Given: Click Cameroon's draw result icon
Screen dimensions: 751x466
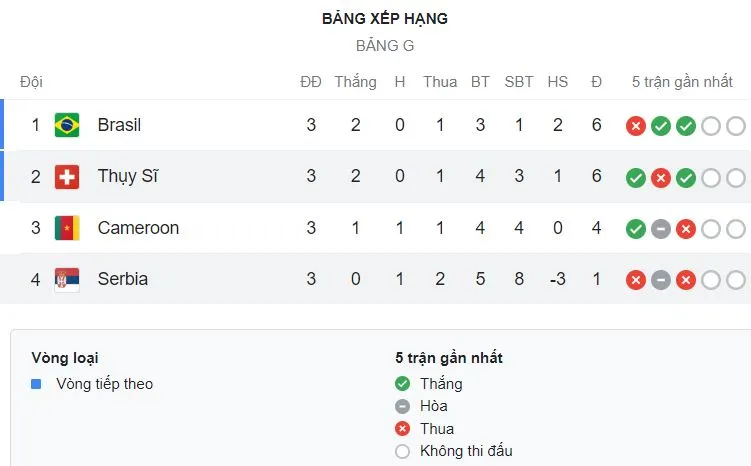Looking at the screenshot, I should (660, 229).
